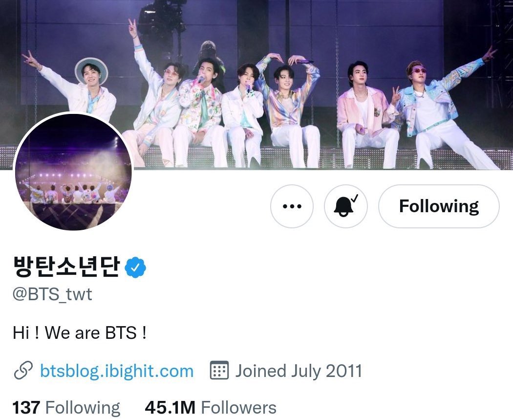This screenshot has width=513, height=420.
Task: View the 137 Following list
Action: coord(66,408)
